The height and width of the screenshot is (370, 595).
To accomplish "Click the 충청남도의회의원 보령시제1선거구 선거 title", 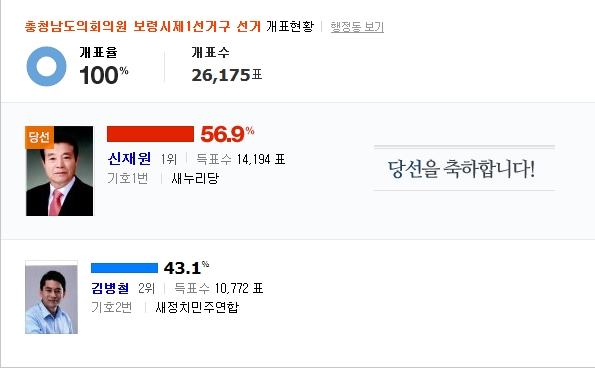I will 143,26.
